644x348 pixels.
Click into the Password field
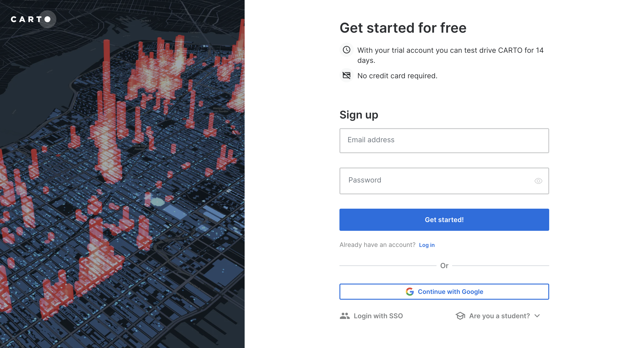pyautogui.click(x=435, y=181)
